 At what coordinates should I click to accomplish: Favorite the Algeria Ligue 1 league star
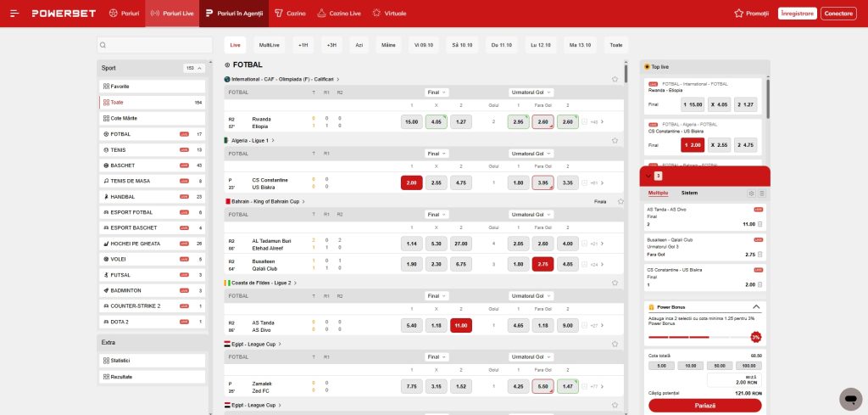click(x=615, y=141)
